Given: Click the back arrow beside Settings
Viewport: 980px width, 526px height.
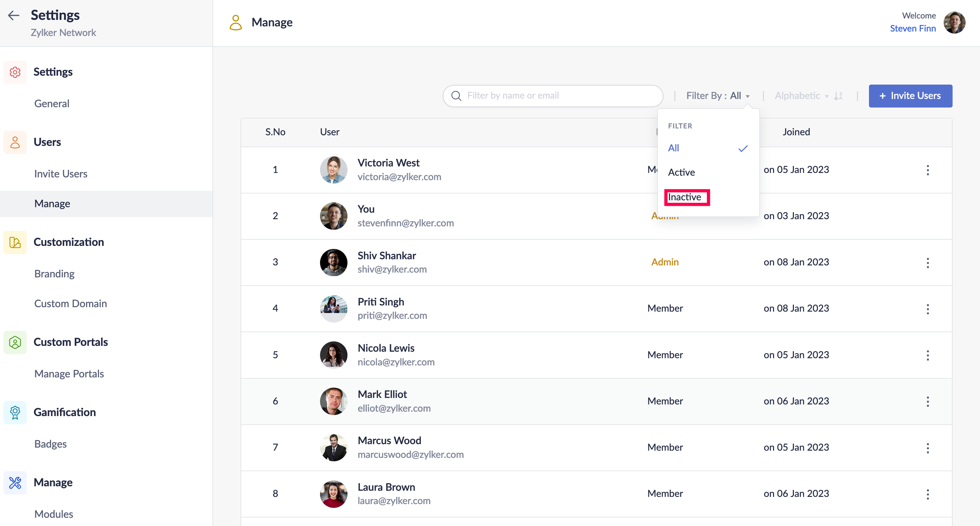Looking at the screenshot, I should coord(14,15).
